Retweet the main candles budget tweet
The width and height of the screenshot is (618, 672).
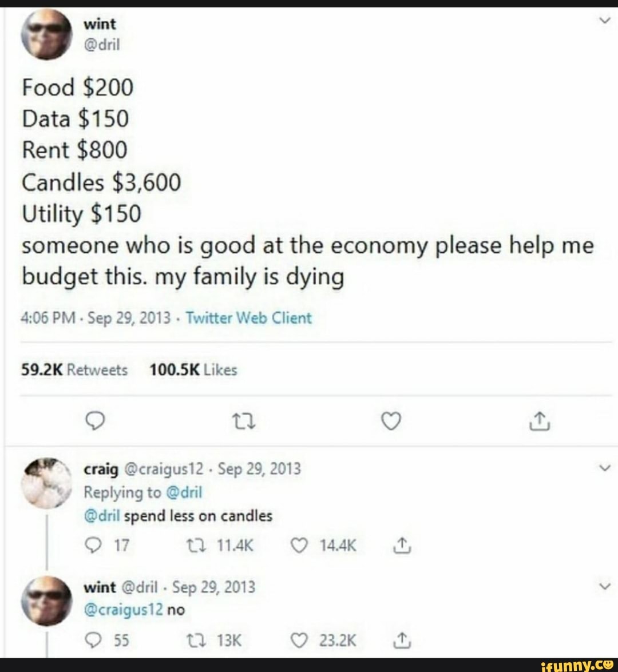tap(244, 422)
